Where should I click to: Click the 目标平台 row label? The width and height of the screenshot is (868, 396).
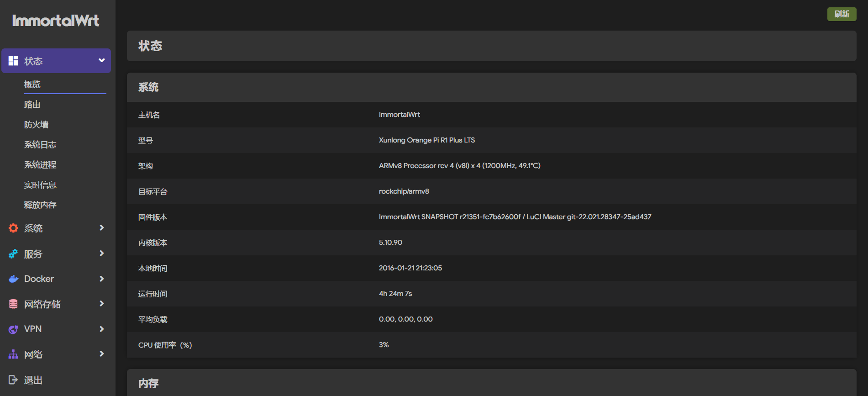[x=153, y=192]
